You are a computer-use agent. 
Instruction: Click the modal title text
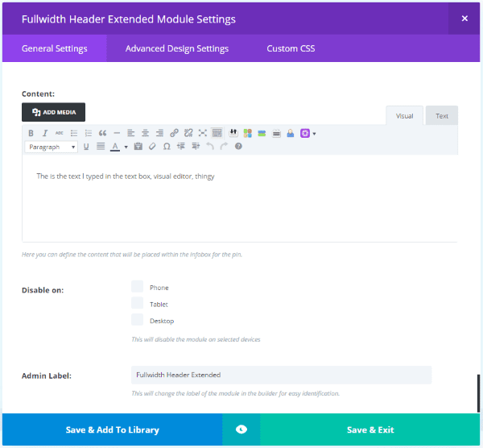pyautogui.click(x=129, y=19)
